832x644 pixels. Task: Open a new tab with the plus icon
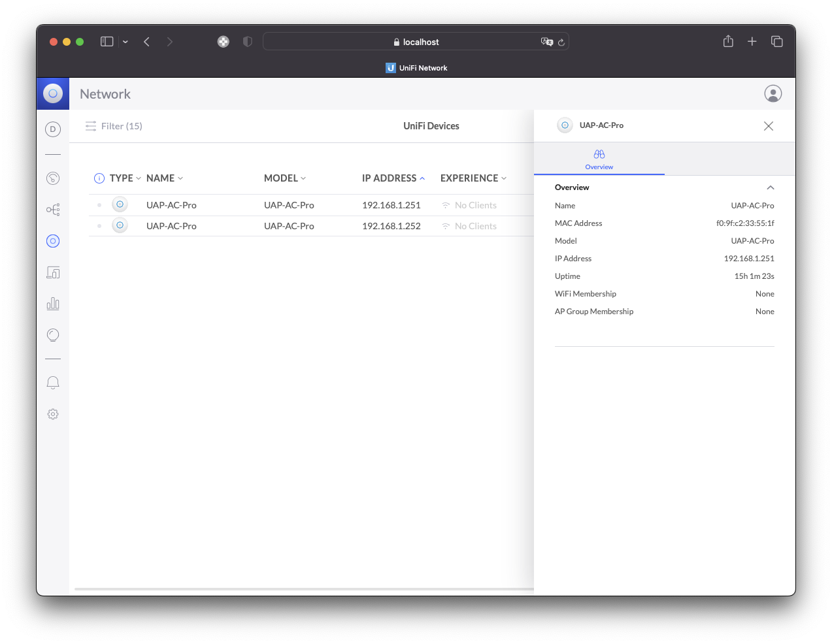[752, 42]
